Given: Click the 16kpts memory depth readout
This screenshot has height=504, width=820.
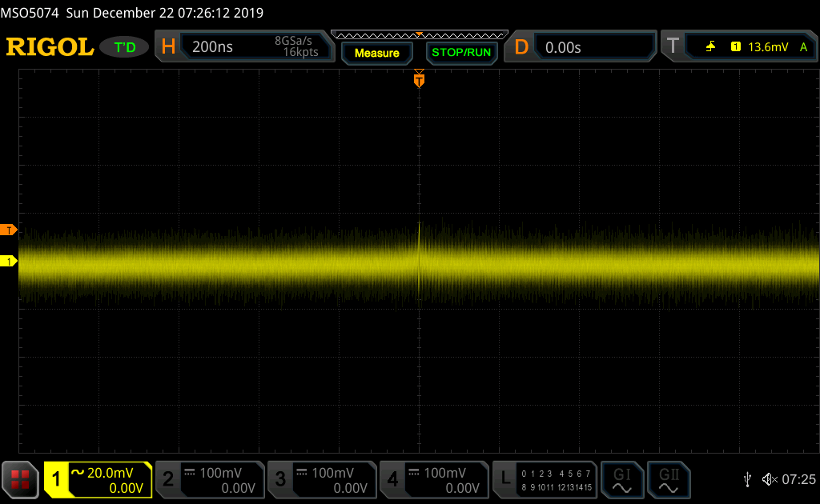Looking at the screenshot, I should coord(300,52).
